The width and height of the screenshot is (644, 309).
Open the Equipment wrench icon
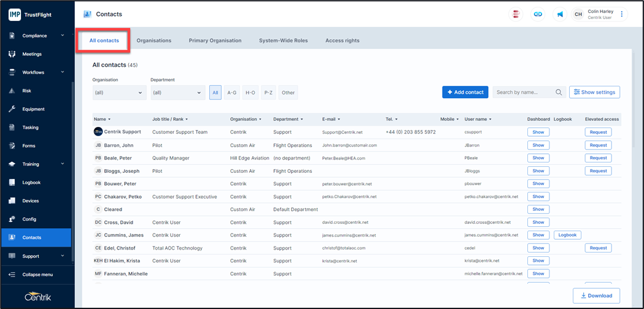pyautogui.click(x=12, y=109)
